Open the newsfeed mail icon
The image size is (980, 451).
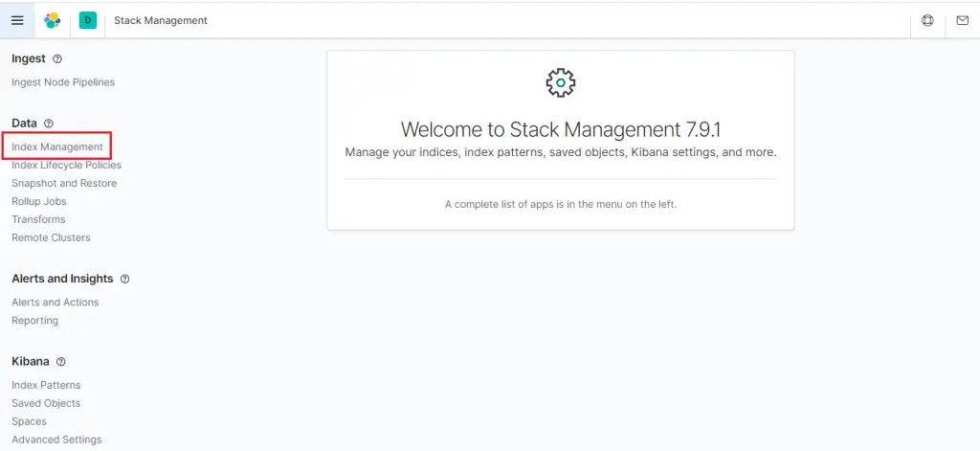(x=963, y=21)
